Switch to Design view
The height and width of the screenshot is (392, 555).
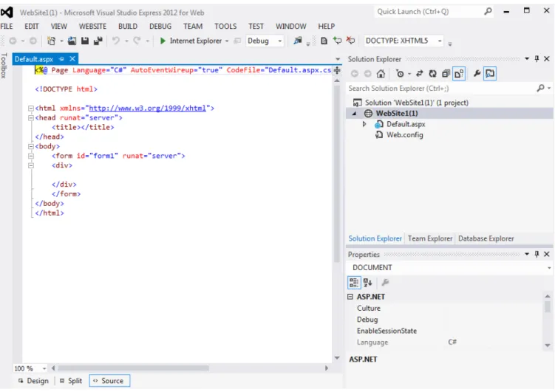click(x=34, y=381)
